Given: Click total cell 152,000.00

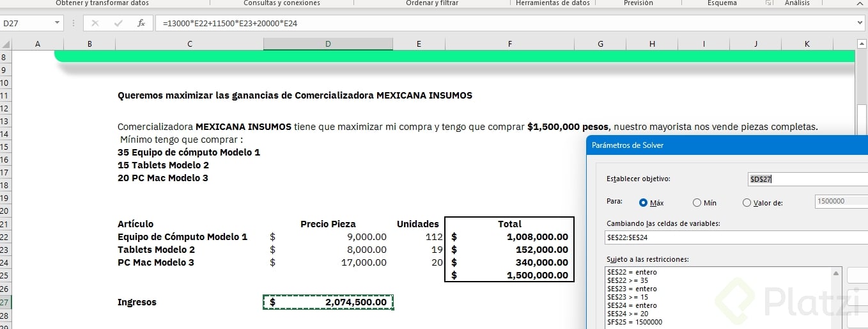Looking at the screenshot, I should coord(509,250).
